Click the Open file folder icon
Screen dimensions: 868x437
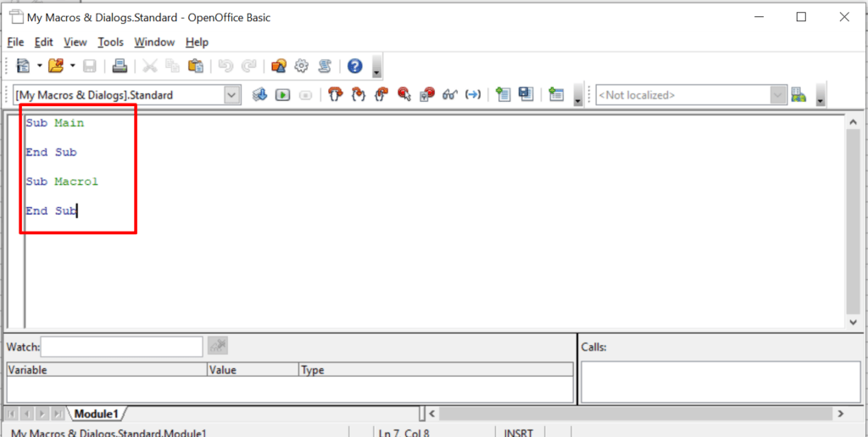(56, 66)
